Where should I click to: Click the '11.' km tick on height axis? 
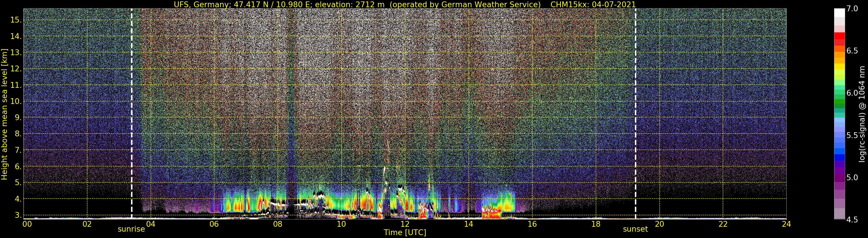click(x=16, y=85)
